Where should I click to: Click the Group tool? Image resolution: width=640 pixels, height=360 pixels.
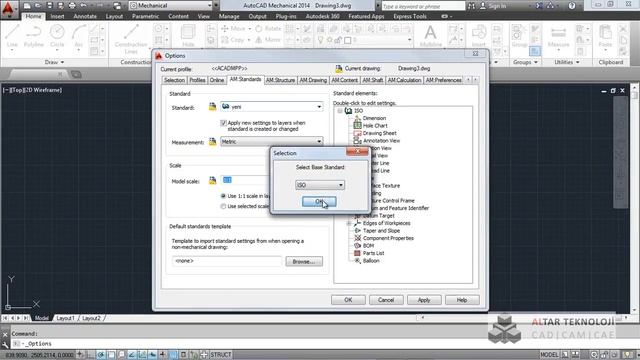[519, 36]
